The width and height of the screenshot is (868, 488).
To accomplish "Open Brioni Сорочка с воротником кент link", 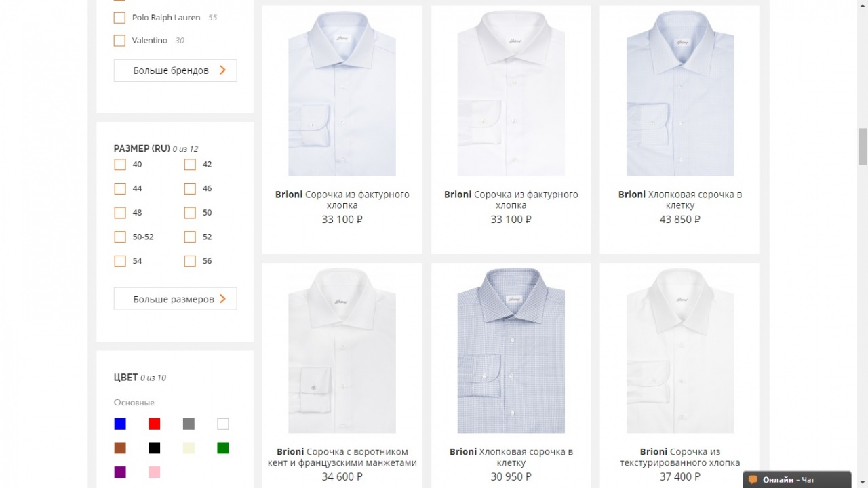I will (x=342, y=457).
